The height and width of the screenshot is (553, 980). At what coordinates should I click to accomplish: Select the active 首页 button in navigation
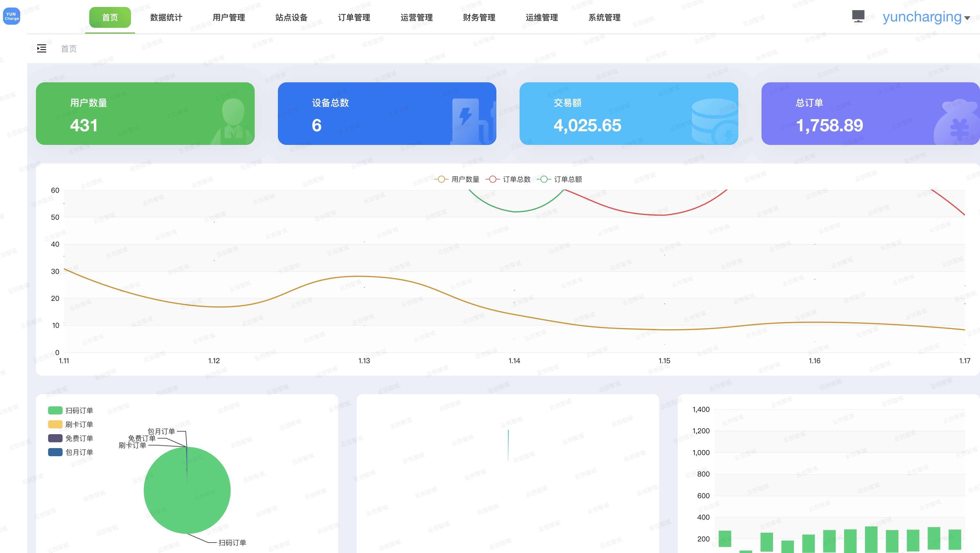(x=110, y=17)
